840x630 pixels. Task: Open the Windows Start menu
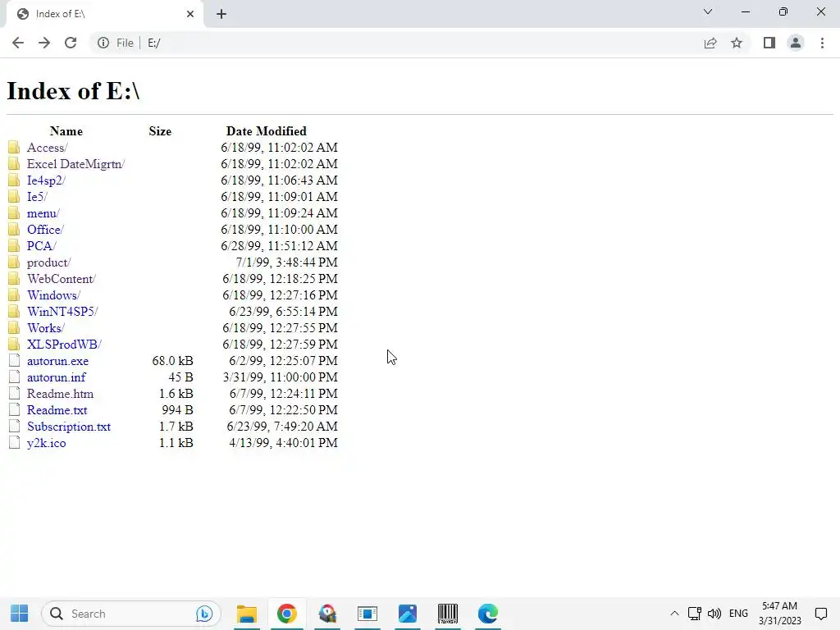20,614
